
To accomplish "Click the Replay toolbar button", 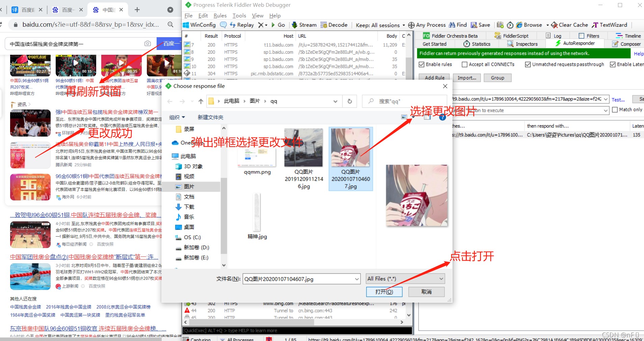I will click(x=242, y=25).
